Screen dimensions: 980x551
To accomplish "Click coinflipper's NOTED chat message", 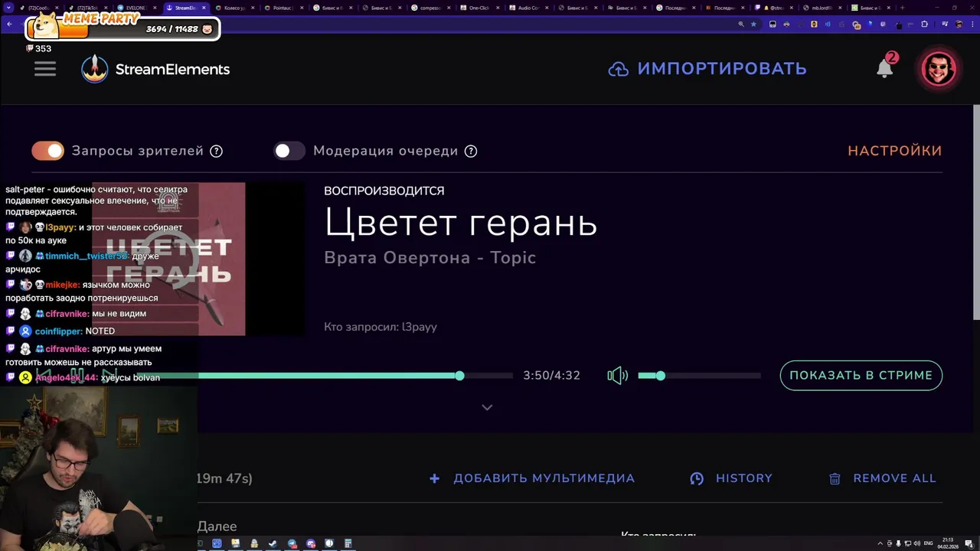I will (100, 331).
